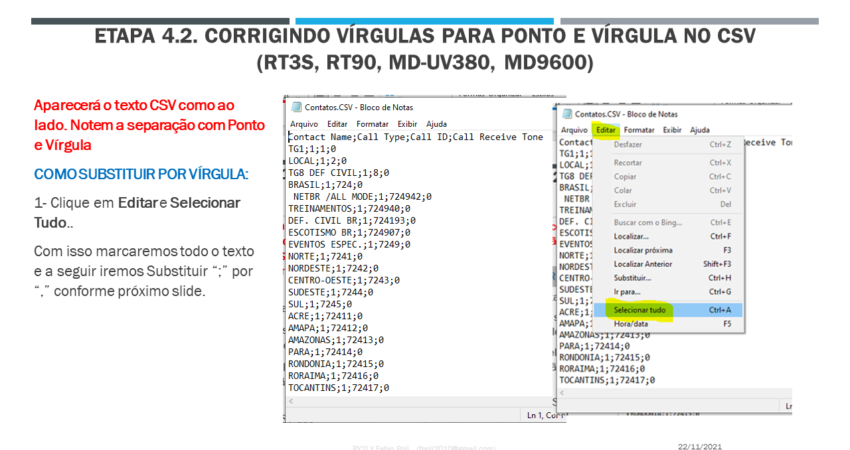
Task: Click line 'TOCANTINS;1;72417;0' in right window
Action: (x=607, y=380)
